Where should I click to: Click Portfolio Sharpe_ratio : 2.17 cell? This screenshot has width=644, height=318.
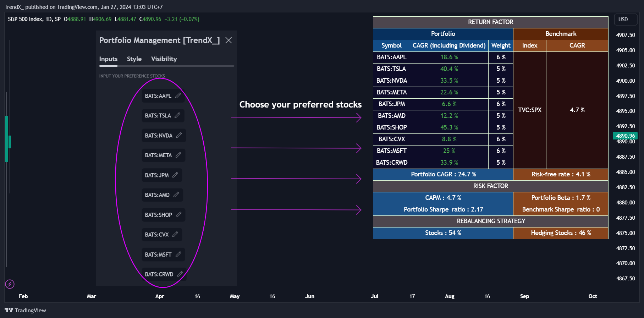click(443, 209)
